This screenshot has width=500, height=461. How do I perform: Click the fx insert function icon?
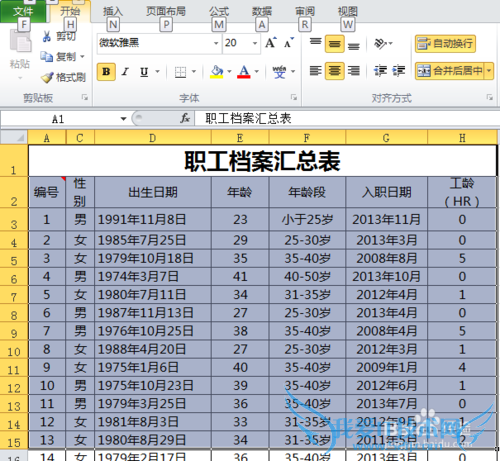click(x=185, y=118)
